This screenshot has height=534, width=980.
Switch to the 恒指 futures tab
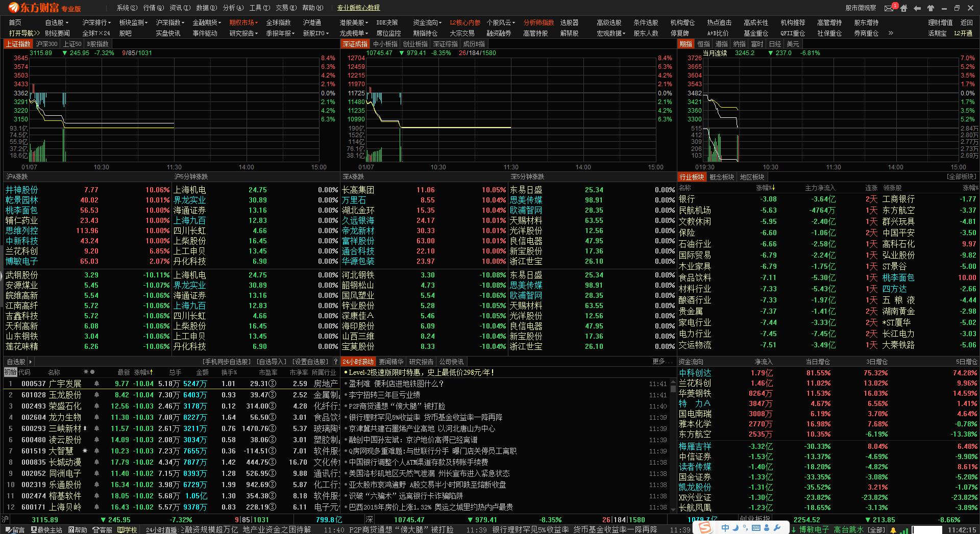click(x=703, y=44)
